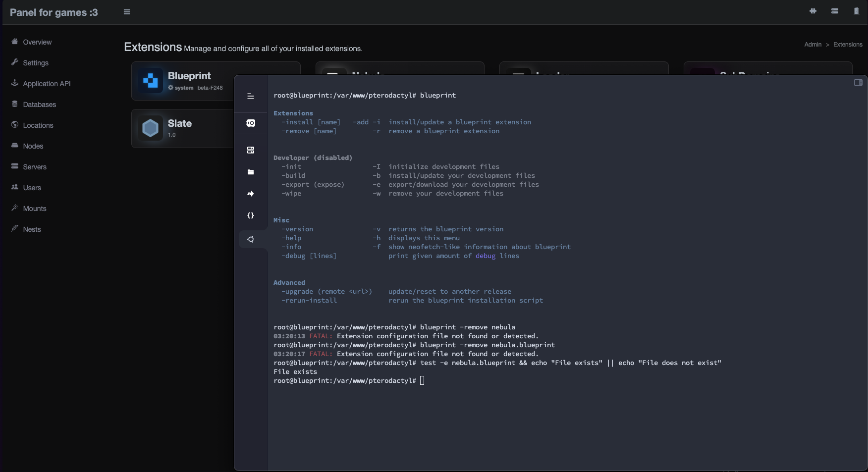Click 'blueprint -remove nebula.blueprint' command line
This screenshot has width=868, height=472.
pyautogui.click(x=488, y=345)
